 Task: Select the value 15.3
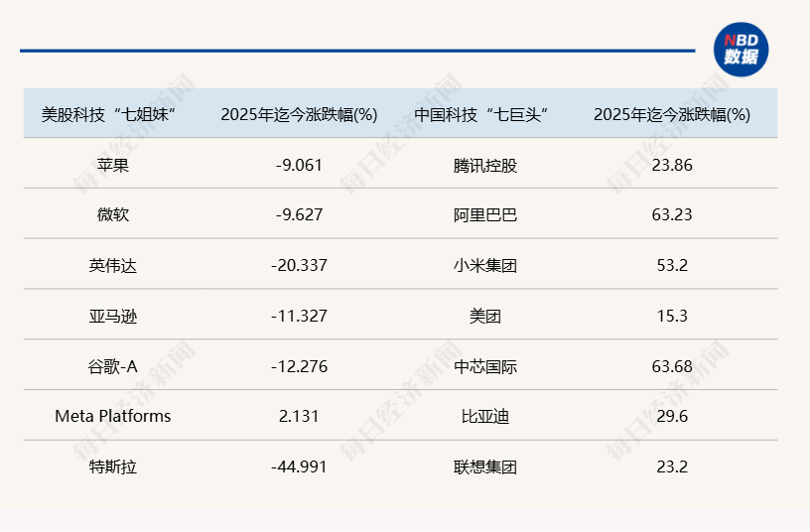click(x=672, y=316)
